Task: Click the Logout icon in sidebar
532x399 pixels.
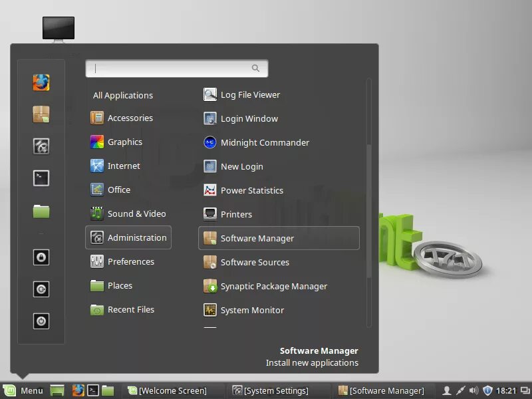Action: [x=41, y=289]
